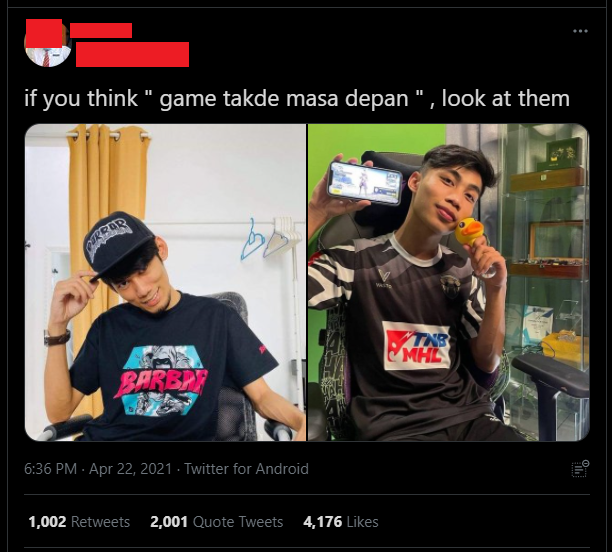612x552 pixels.
Task: Open left photo of man in Barbar cap
Action: (165, 282)
